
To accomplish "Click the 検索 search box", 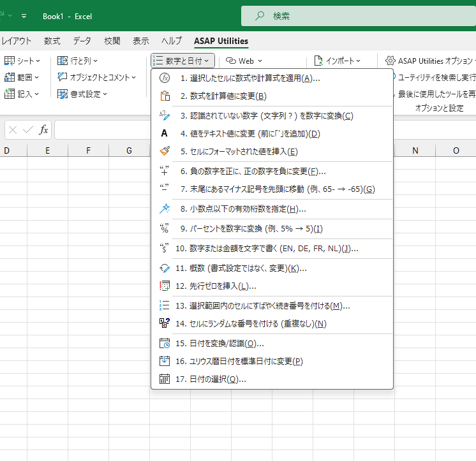I will click(x=359, y=16).
